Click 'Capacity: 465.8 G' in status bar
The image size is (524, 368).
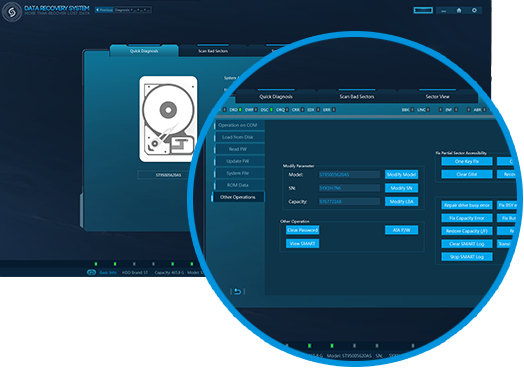pyautogui.click(x=169, y=273)
